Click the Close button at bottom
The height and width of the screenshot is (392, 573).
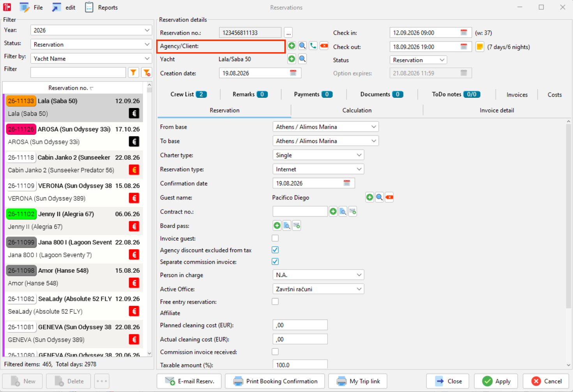pos(448,381)
